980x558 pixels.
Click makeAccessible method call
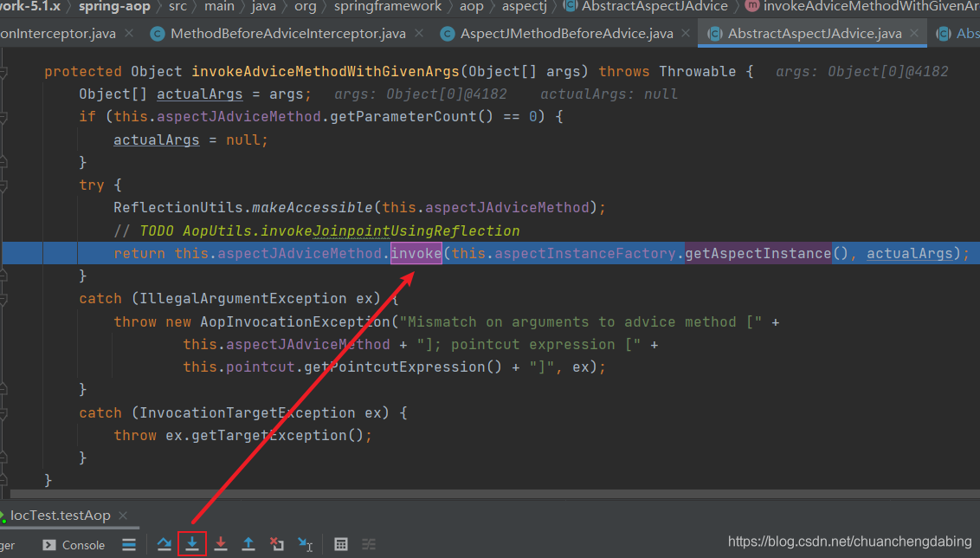tap(313, 208)
